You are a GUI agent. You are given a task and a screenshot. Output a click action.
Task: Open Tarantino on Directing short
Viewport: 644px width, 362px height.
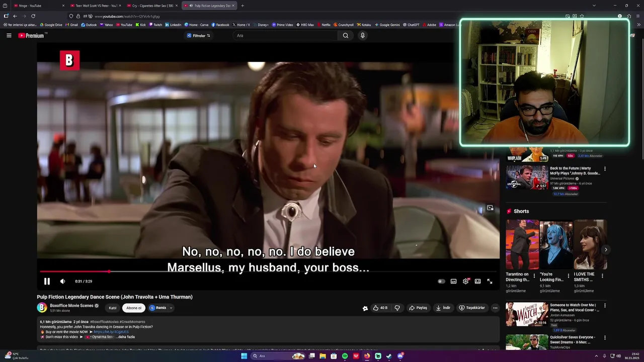[522, 244]
